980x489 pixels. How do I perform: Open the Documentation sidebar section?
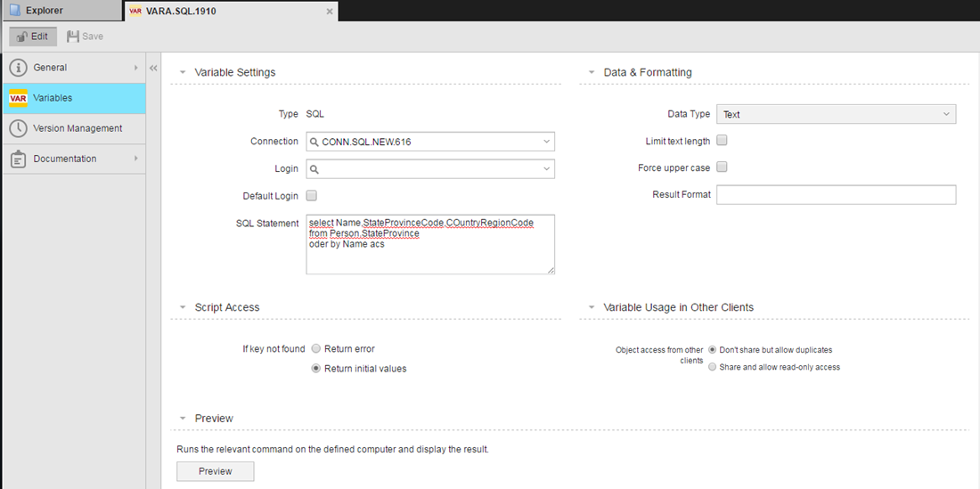[73, 159]
